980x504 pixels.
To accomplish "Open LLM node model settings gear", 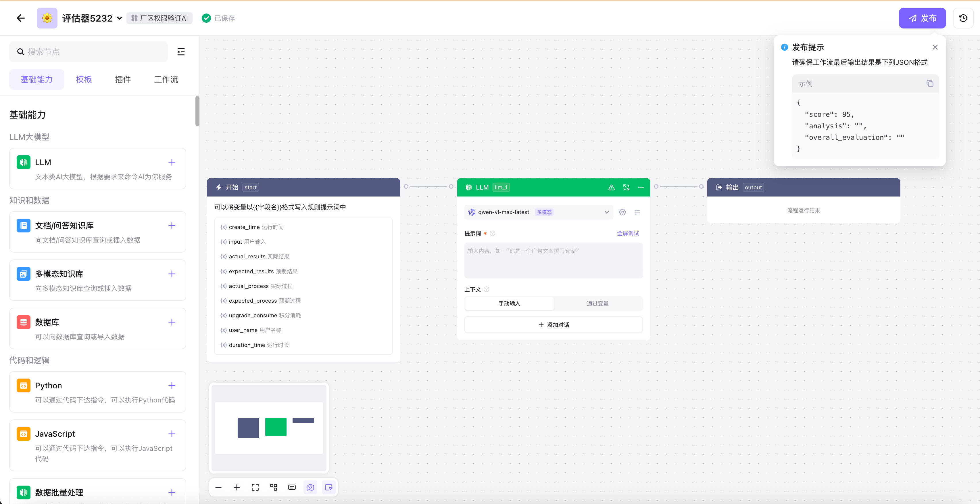I will (x=622, y=212).
